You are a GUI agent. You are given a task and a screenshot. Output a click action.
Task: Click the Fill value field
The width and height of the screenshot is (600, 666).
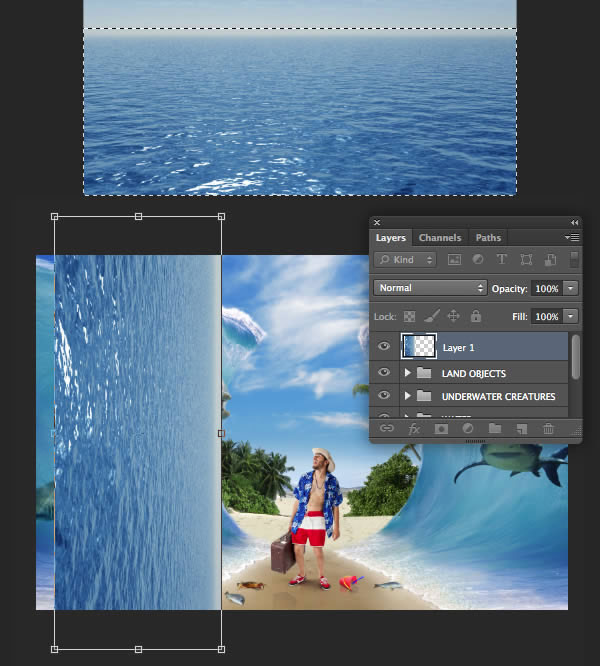point(546,316)
